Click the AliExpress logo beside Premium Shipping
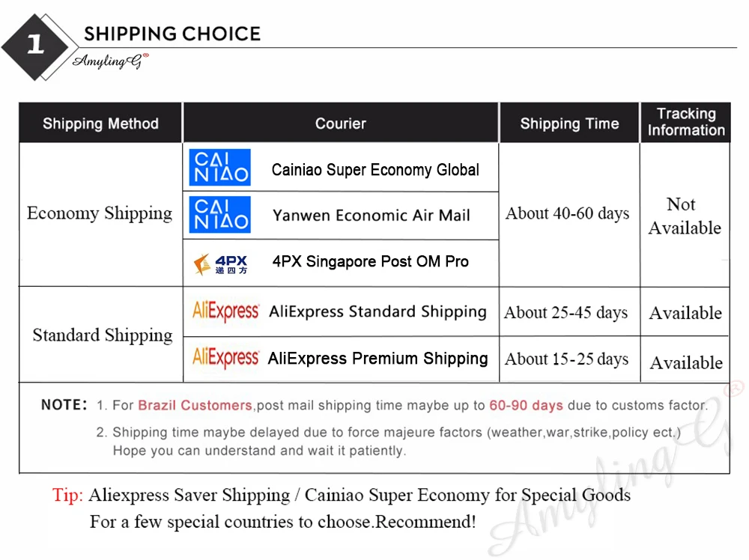 point(226,358)
